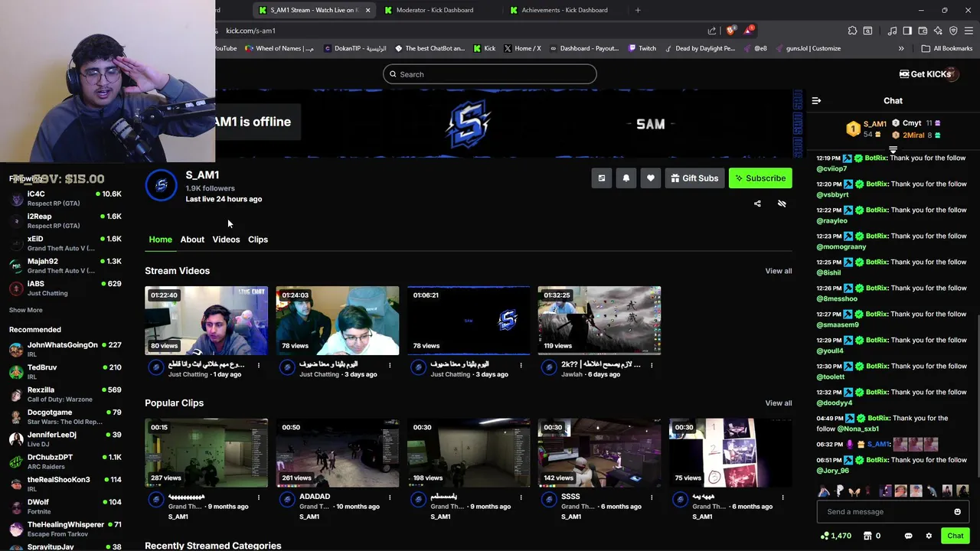The image size is (980, 551).
Task: Open Twitch bookmark in bookmarks bar
Action: [x=642, y=48]
